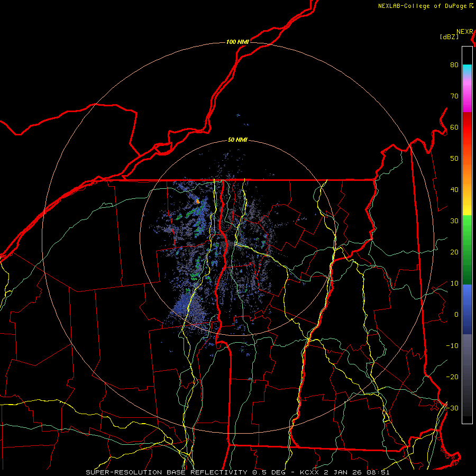
Task: Click the NEXR label above the color bar
Action: click(465, 32)
